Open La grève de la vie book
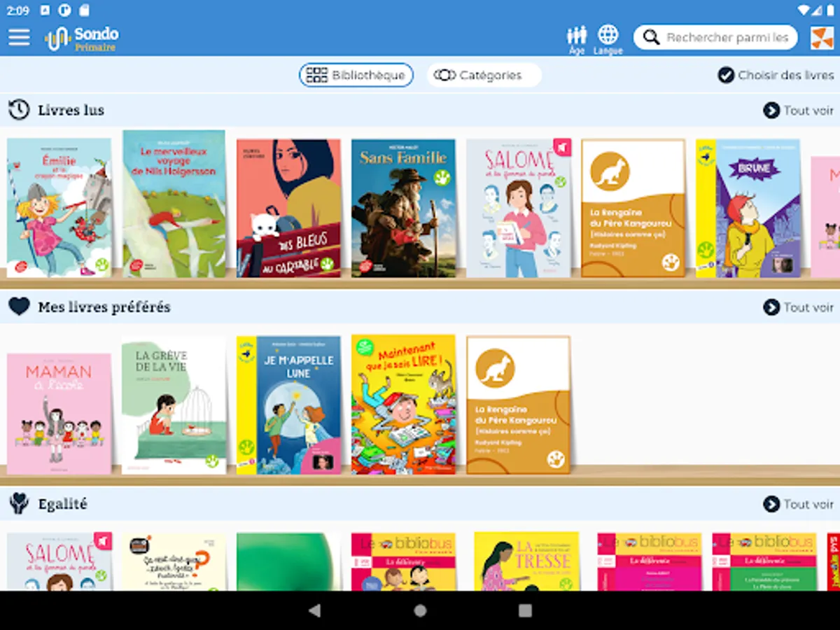Viewport: 840px width, 630px height. [x=174, y=406]
